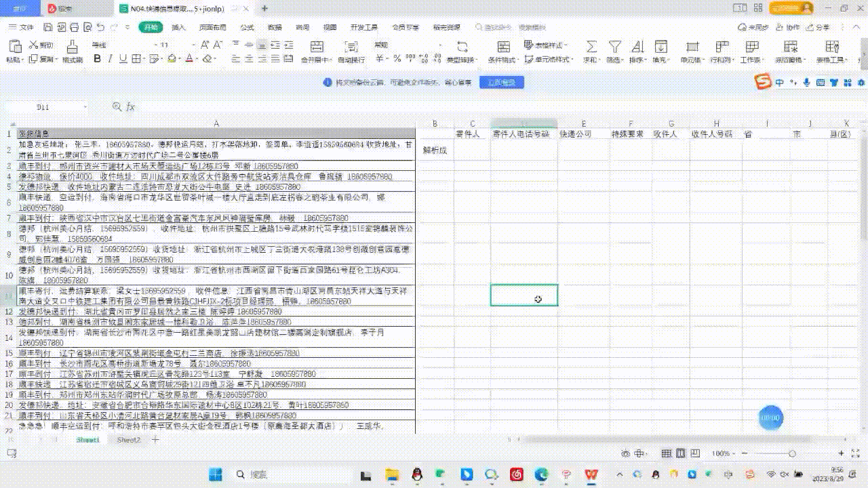Switch to the Sheet2 tab
The height and width of the screenshot is (488, 868).
128,440
